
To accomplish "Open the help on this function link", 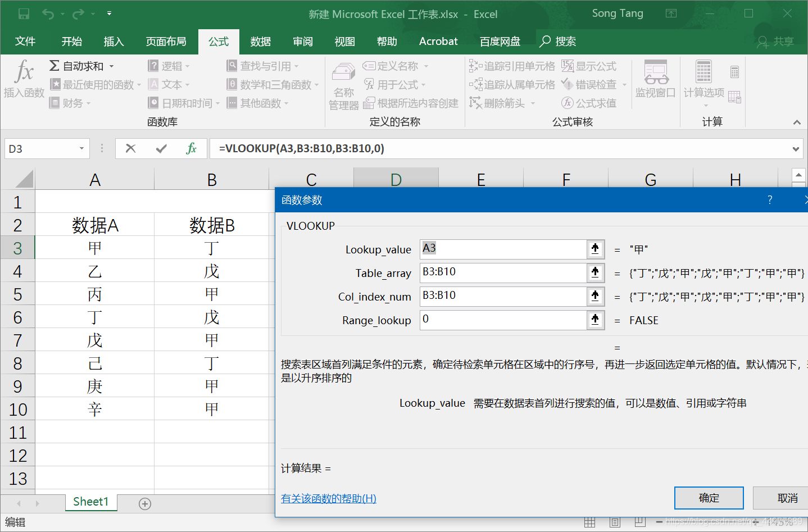I will tap(329, 498).
